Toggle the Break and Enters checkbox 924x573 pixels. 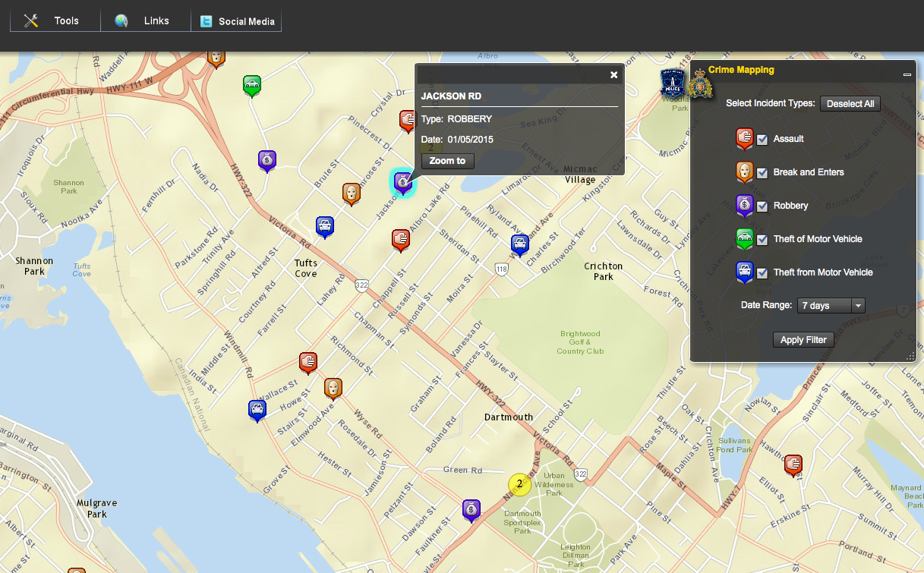click(762, 173)
